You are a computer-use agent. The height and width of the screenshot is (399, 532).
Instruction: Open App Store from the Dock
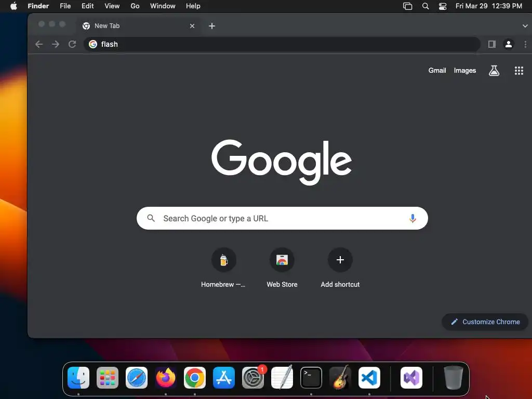click(x=224, y=378)
